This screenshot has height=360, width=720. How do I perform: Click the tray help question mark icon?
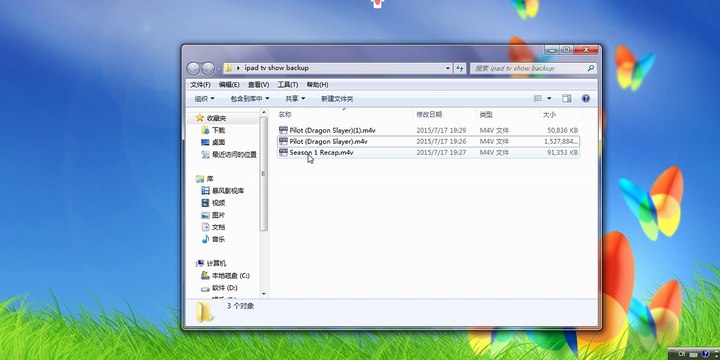706,354
